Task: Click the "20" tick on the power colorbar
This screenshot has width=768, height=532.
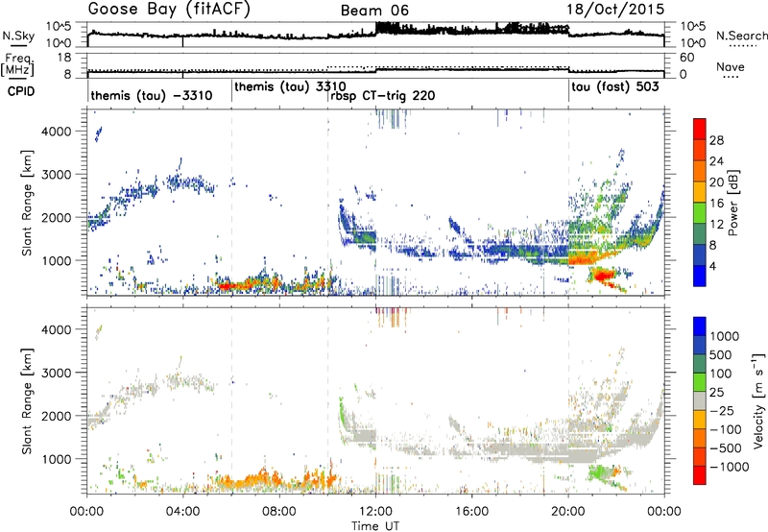Action: click(716, 182)
